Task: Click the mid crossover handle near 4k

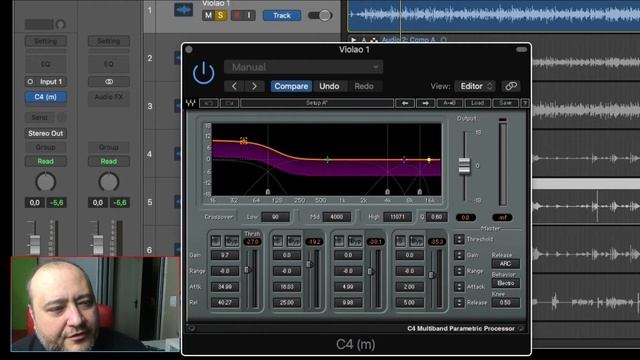Action: point(387,191)
